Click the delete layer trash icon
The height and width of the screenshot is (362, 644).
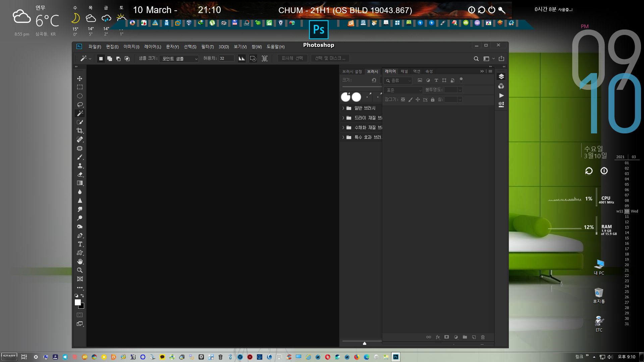483,337
